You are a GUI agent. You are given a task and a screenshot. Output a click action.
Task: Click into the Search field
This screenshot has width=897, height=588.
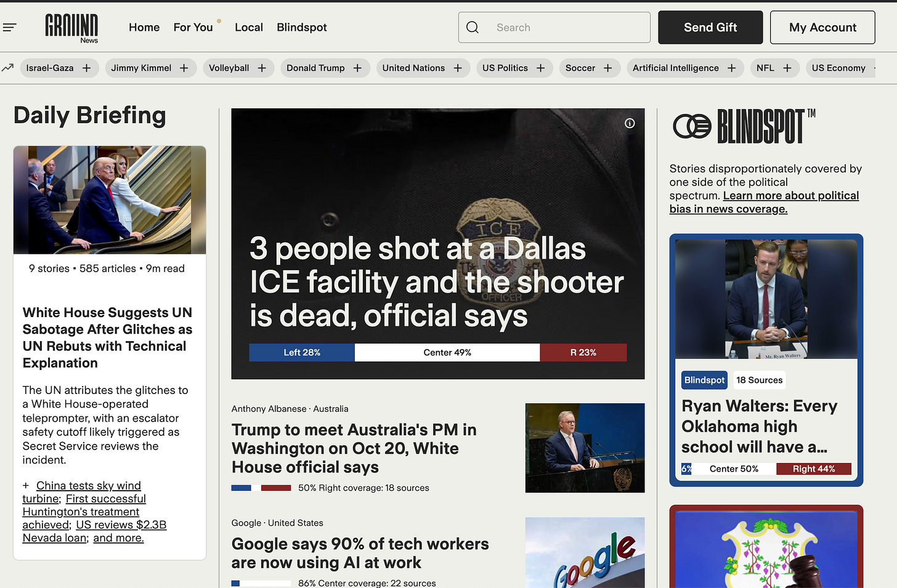(x=554, y=27)
